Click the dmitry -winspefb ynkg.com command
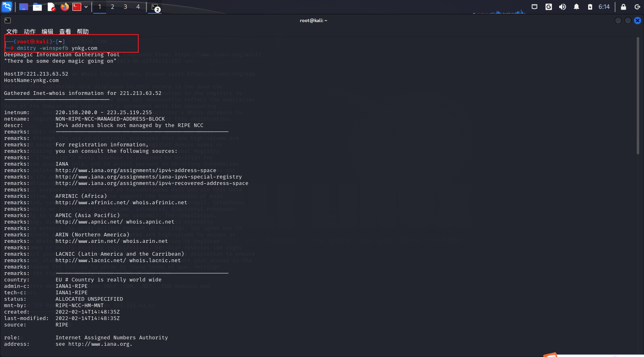 click(x=57, y=48)
